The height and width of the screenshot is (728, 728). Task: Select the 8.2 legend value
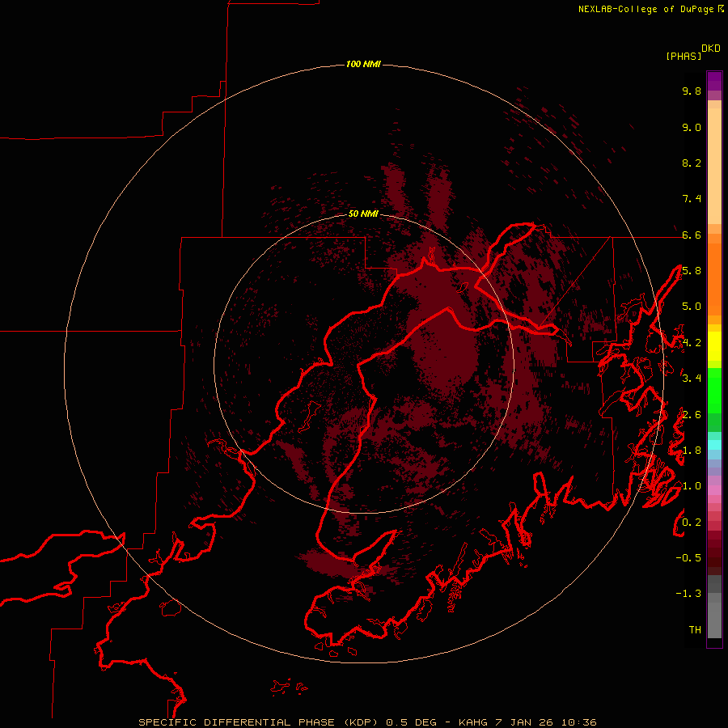pos(692,163)
